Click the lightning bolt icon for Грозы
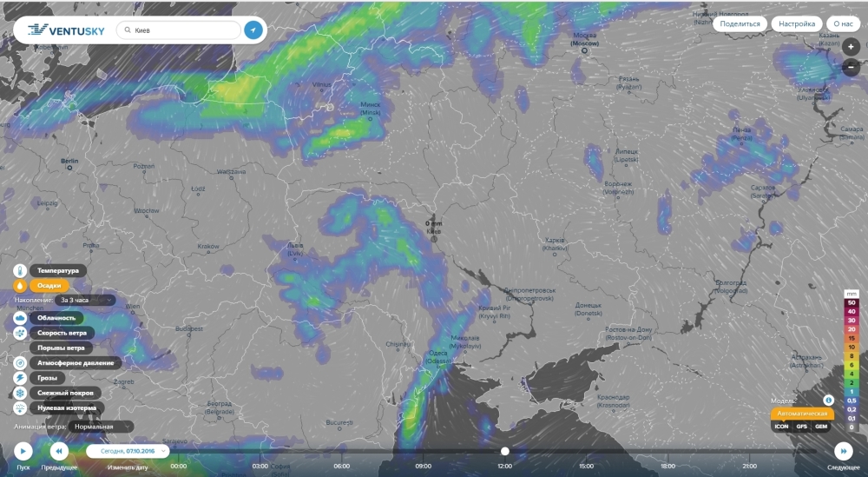Image resolution: width=868 pixels, height=477 pixels. click(x=20, y=378)
